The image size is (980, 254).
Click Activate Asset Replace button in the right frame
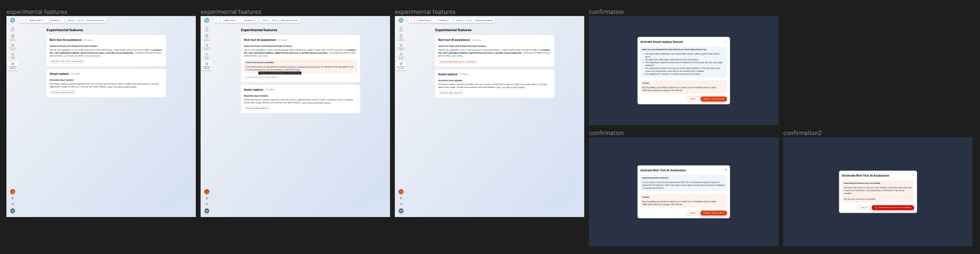tap(451, 92)
